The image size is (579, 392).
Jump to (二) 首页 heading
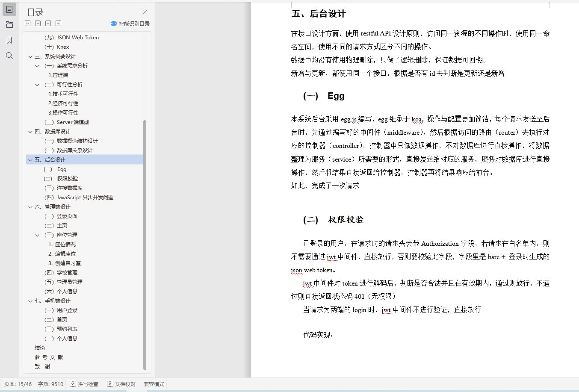pos(56,320)
